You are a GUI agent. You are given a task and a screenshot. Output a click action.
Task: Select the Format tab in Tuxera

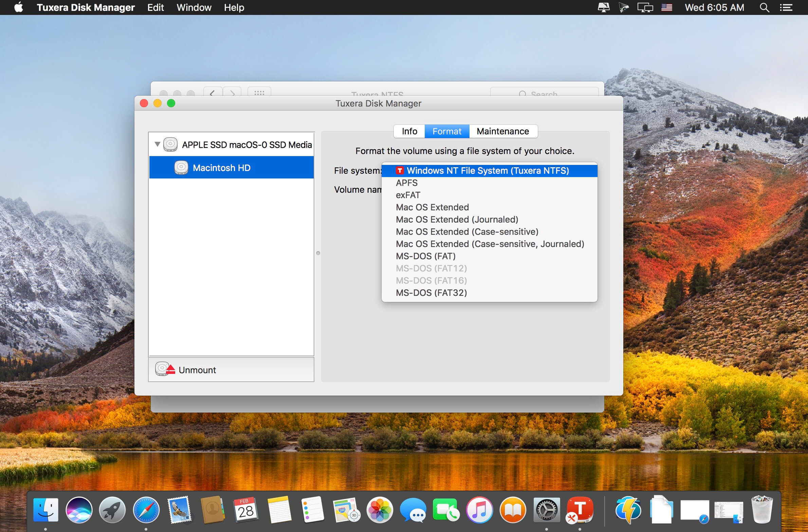point(446,130)
